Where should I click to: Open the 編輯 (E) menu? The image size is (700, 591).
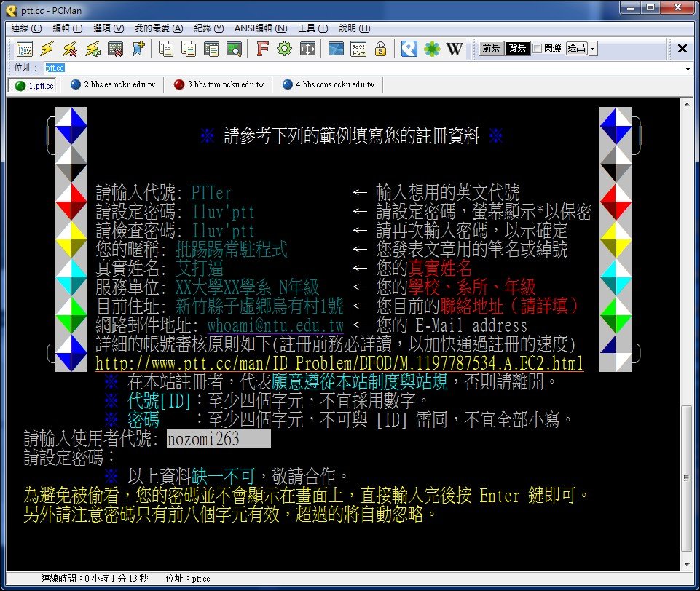pyautogui.click(x=68, y=28)
